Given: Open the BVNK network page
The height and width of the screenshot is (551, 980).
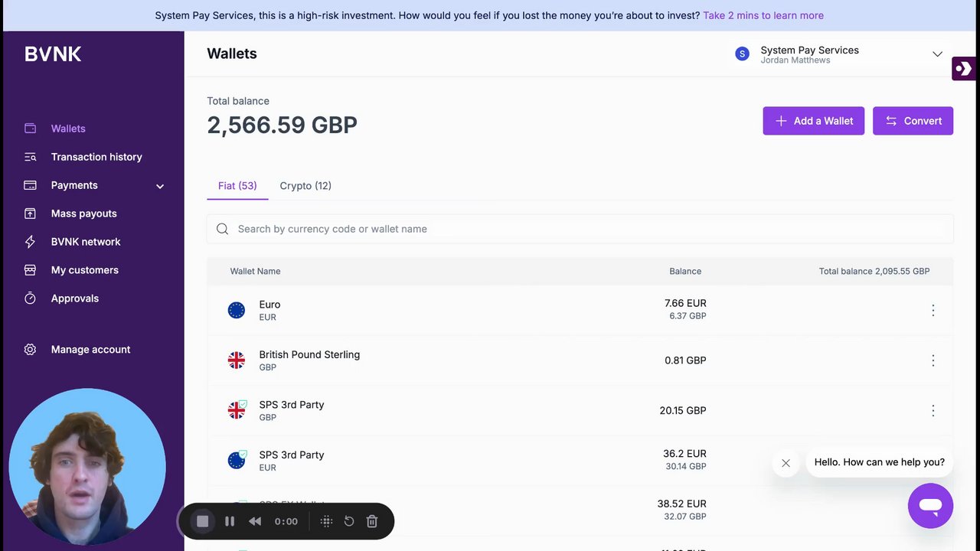Looking at the screenshot, I should tap(86, 242).
